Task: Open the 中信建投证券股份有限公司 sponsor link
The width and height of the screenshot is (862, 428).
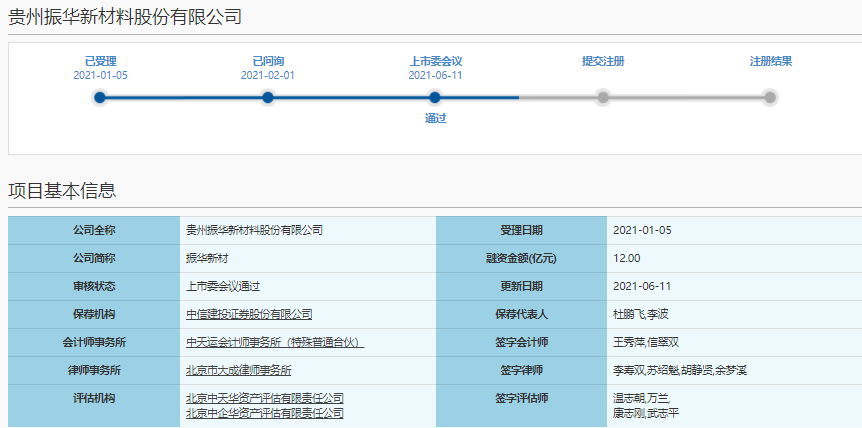Action: (x=249, y=314)
